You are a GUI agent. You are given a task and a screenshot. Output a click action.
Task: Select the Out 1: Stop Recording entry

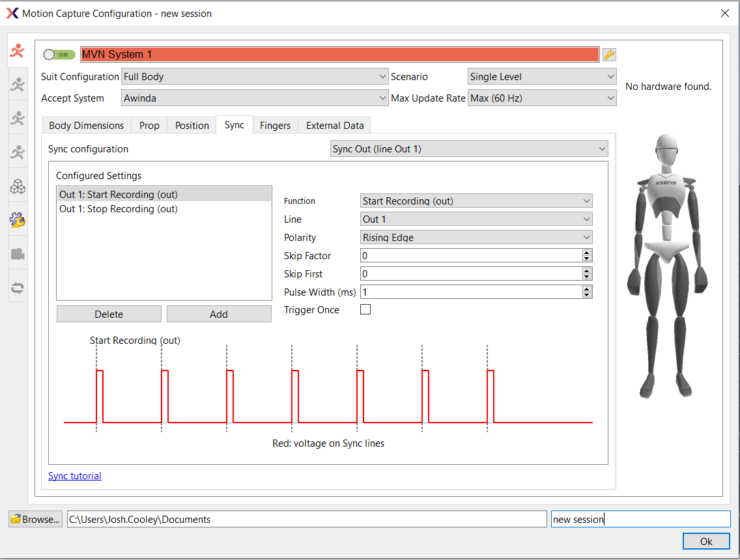coord(119,210)
